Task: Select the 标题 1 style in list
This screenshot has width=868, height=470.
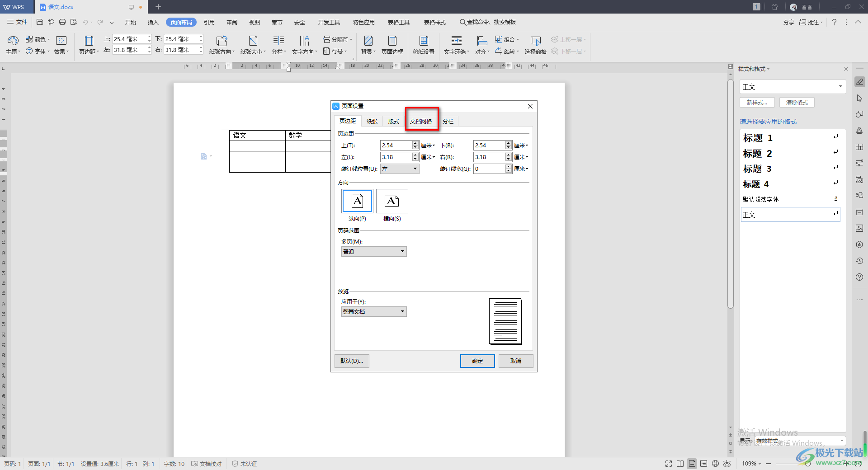Action: tap(790, 138)
